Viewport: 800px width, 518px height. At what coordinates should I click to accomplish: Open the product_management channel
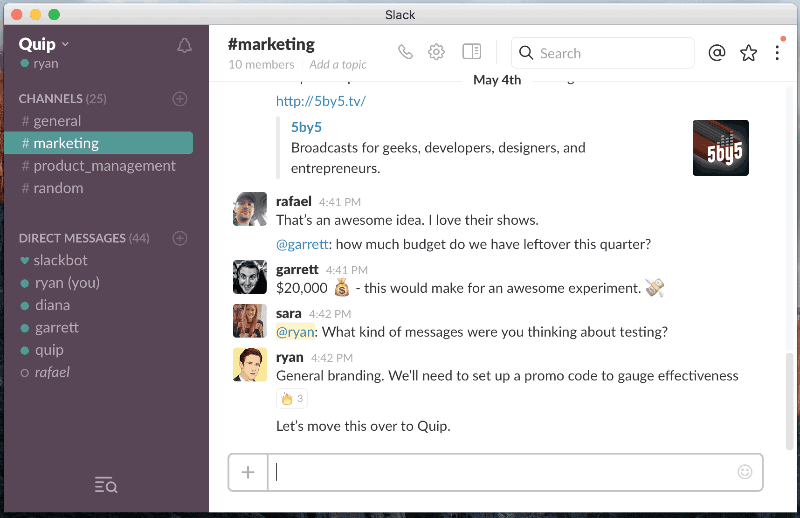[104, 166]
